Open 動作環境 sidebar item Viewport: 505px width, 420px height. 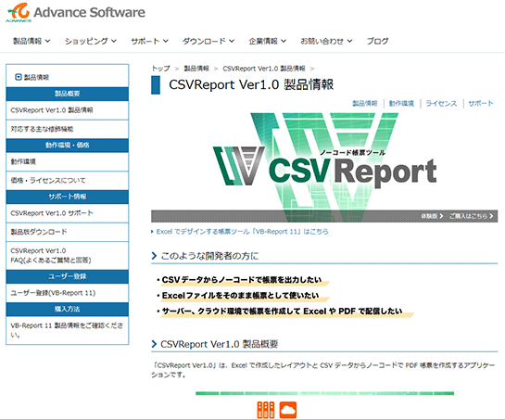coord(68,161)
